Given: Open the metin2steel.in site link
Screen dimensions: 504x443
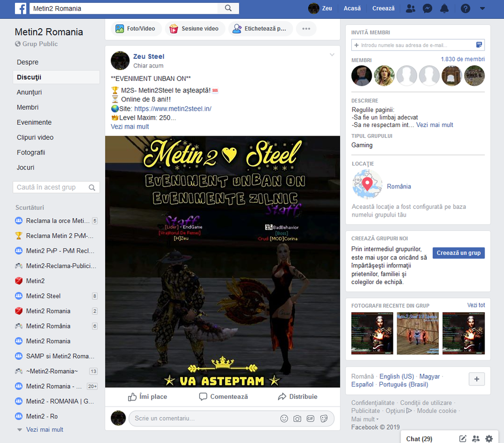Looking at the screenshot, I should pyautogui.click(x=173, y=109).
